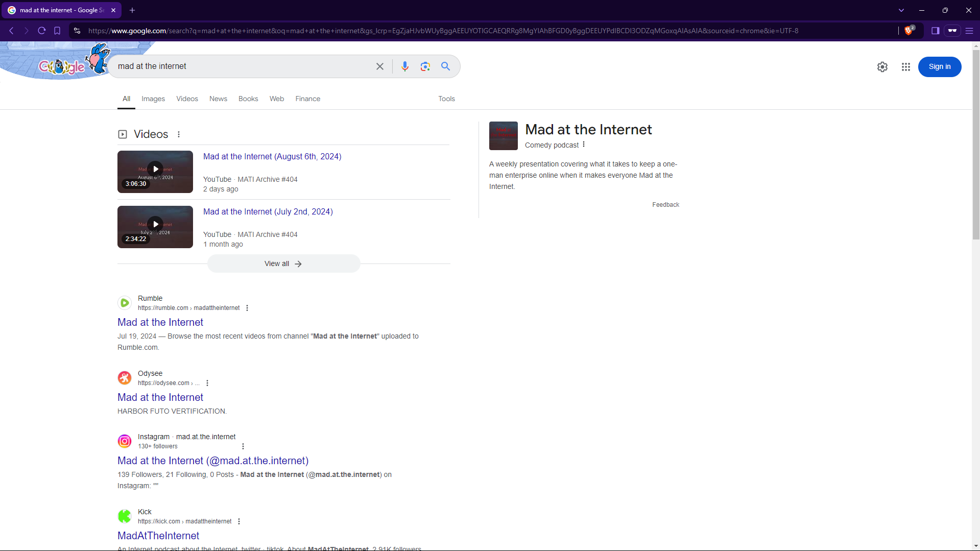
Task: Open the Rumble Mad at the Internet link
Action: click(x=160, y=322)
